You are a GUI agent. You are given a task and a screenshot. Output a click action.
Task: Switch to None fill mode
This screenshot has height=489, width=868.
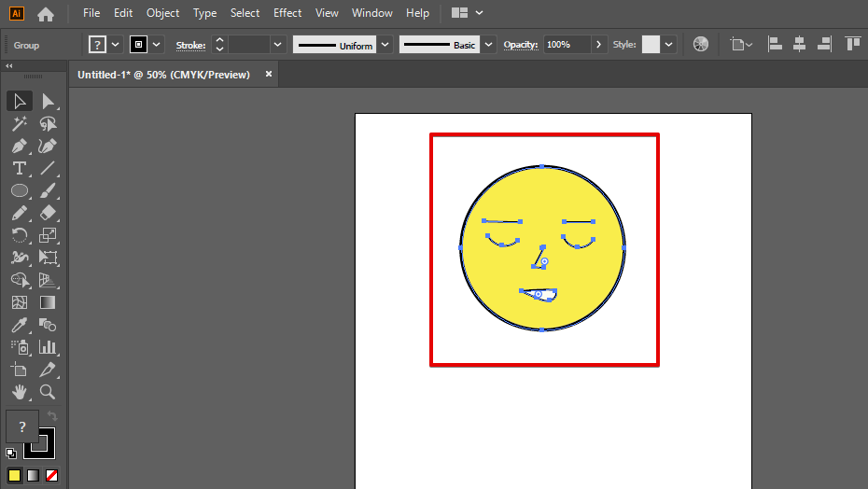(52, 475)
